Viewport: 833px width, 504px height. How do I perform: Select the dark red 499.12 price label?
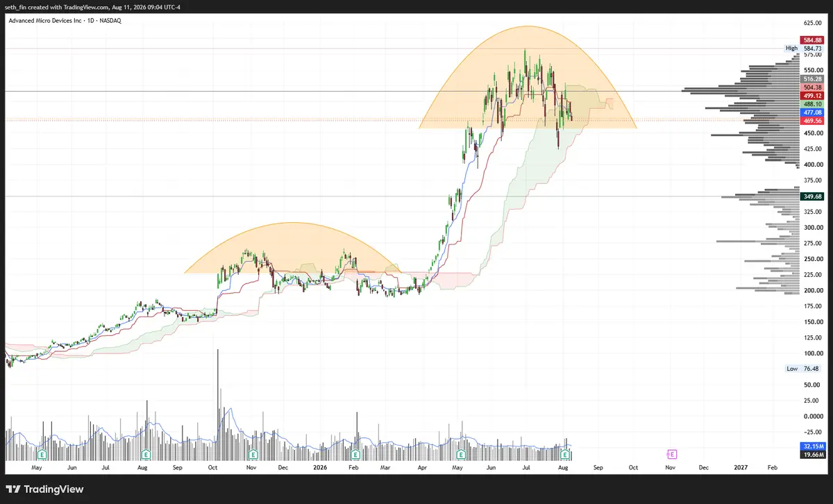[x=812, y=96]
